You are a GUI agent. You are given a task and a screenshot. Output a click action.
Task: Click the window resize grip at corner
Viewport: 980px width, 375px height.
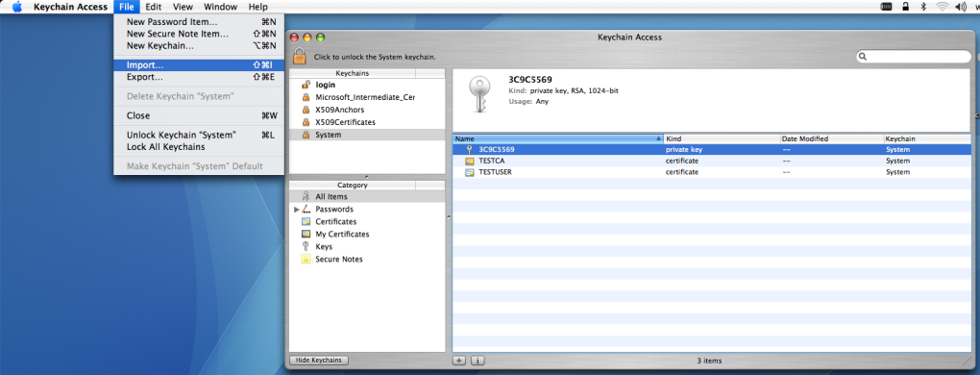click(968, 361)
